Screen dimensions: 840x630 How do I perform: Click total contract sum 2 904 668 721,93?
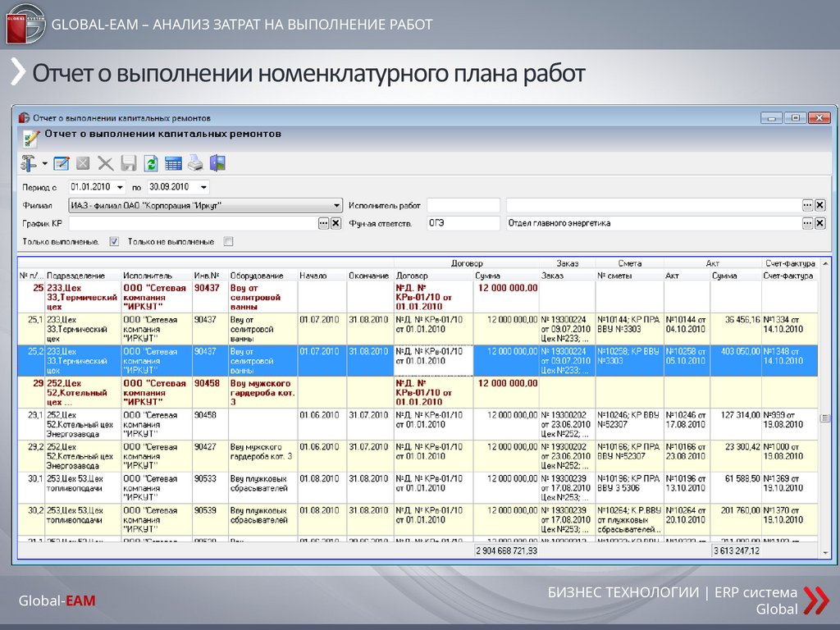pyautogui.click(x=506, y=550)
